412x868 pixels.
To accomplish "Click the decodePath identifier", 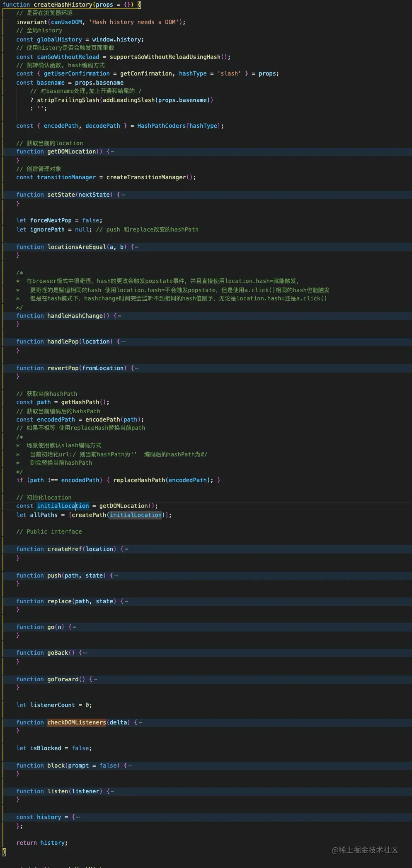I will [102, 126].
